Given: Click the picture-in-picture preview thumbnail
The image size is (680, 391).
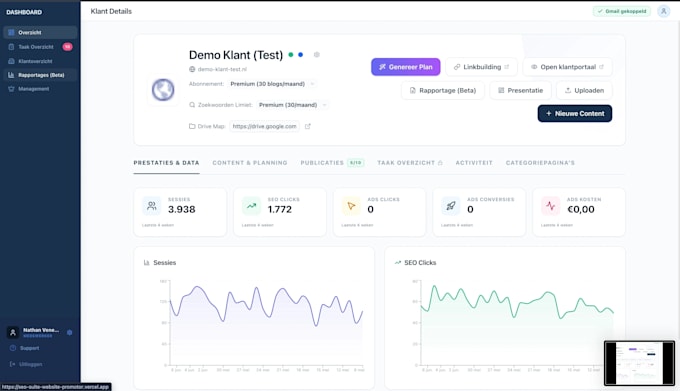Looking at the screenshot, I should coord(639,363).
